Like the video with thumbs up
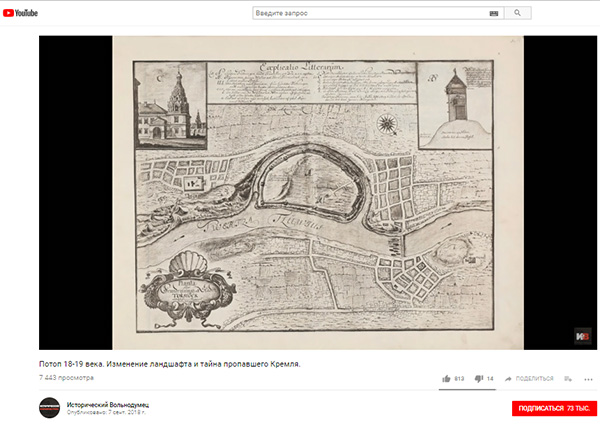Image resolution: width=600 pixels, height=426 pixels. click(x=446, y=379)
